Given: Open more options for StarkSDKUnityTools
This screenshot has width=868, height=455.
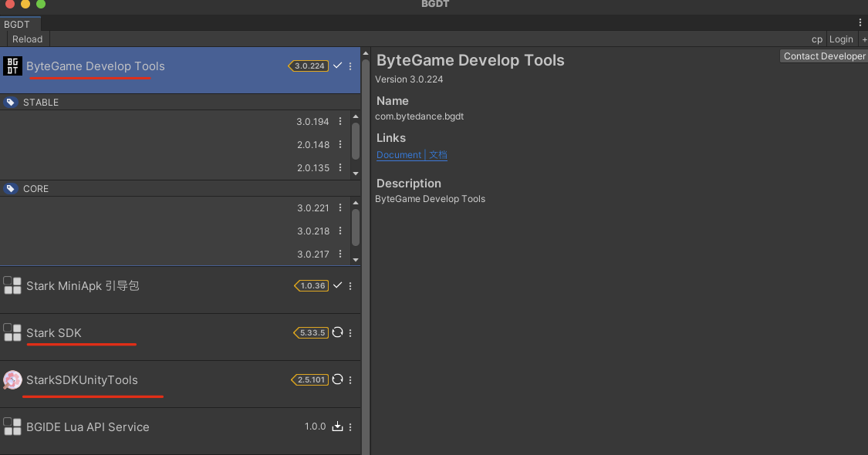Looking at the screenshot, I should coord(350,379).
